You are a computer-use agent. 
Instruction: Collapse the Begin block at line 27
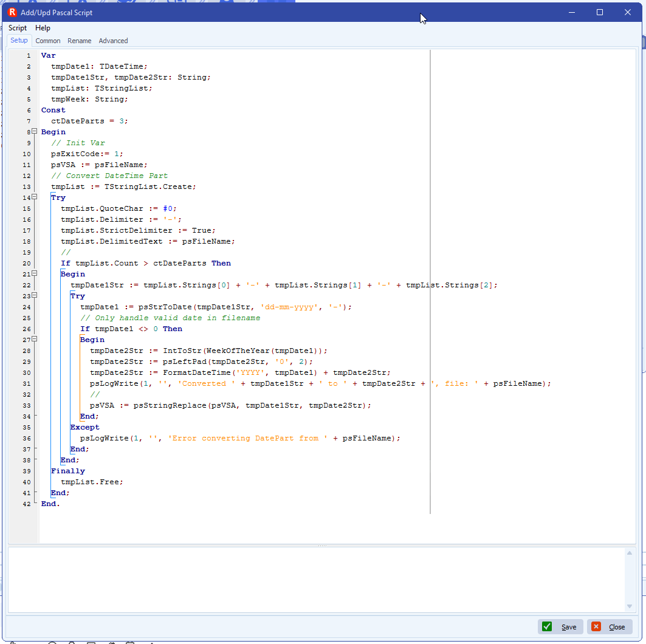pos(35,340)
